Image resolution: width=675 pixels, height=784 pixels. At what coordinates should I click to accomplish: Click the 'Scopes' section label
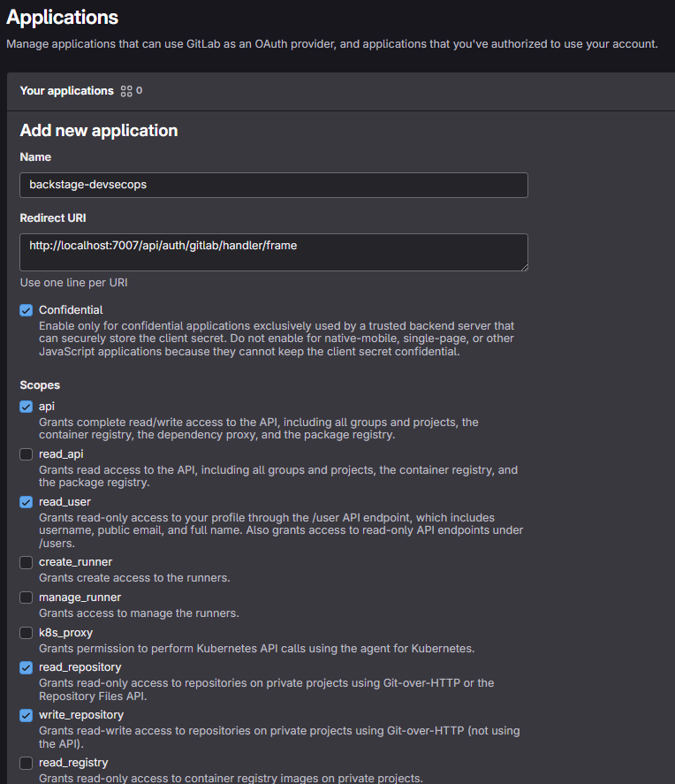pyautogui.click(x=40, y=385)
